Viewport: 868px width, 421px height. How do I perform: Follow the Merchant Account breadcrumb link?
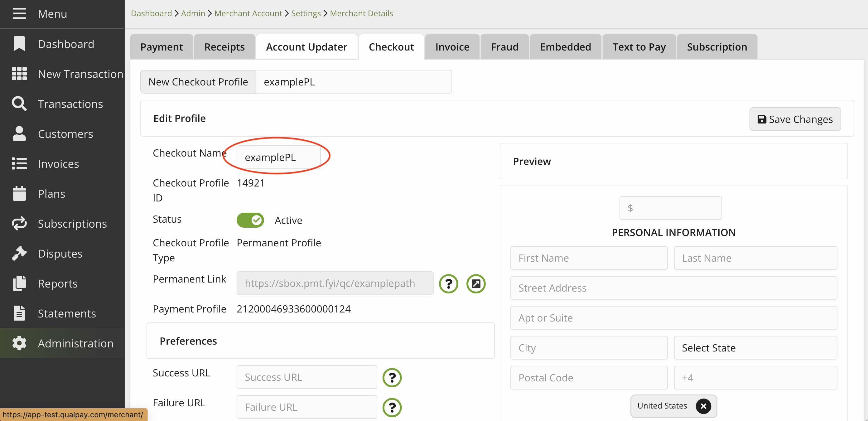pyautogui.click(x=248, y=13)
